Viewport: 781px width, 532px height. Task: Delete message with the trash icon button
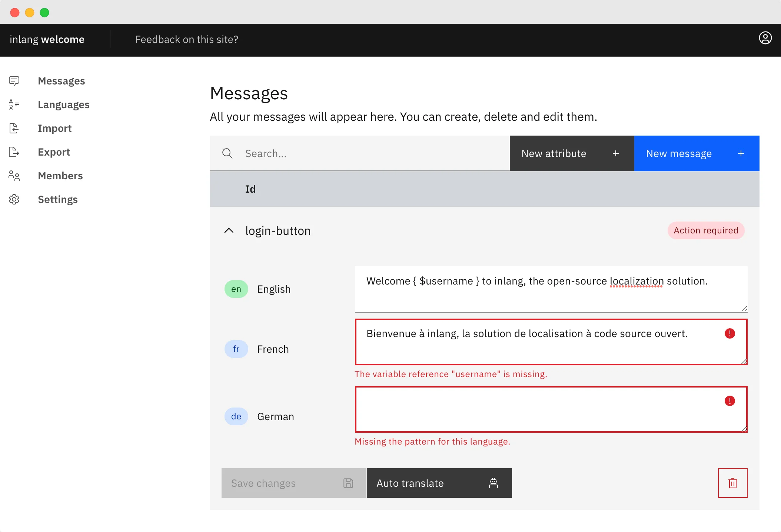click(x=732, y=483)
